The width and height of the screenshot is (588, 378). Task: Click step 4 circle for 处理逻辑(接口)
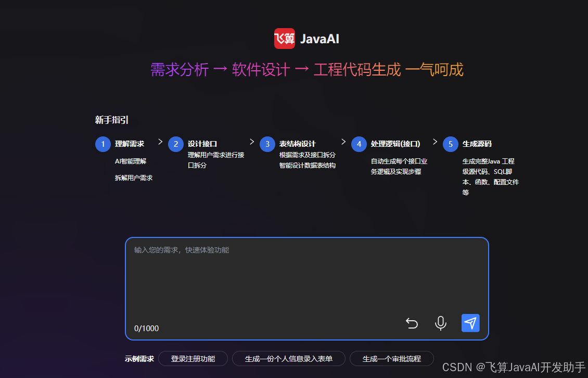tap(359, 144)
